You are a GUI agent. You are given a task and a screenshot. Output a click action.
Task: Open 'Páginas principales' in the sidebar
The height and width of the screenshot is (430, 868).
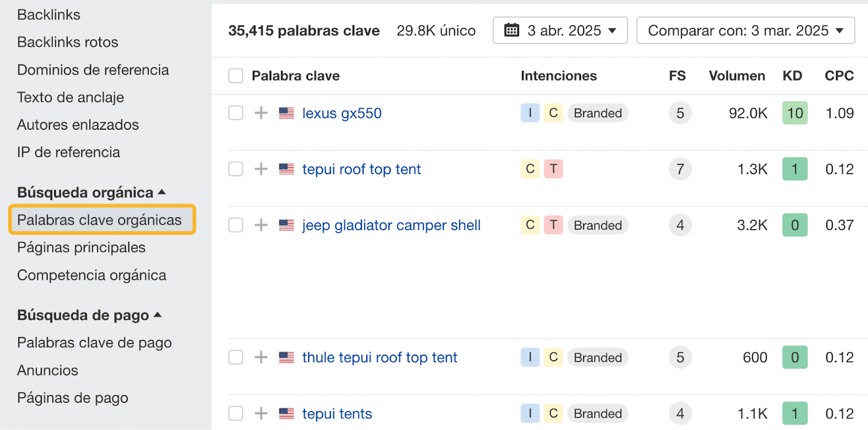coord(81,247)
